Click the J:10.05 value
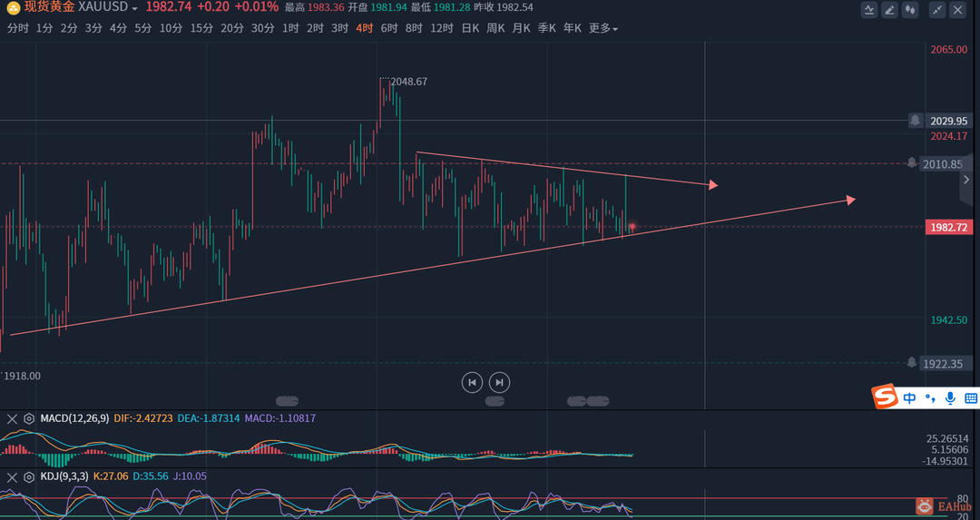The image size is (980, 520). [x=188, y=476]
